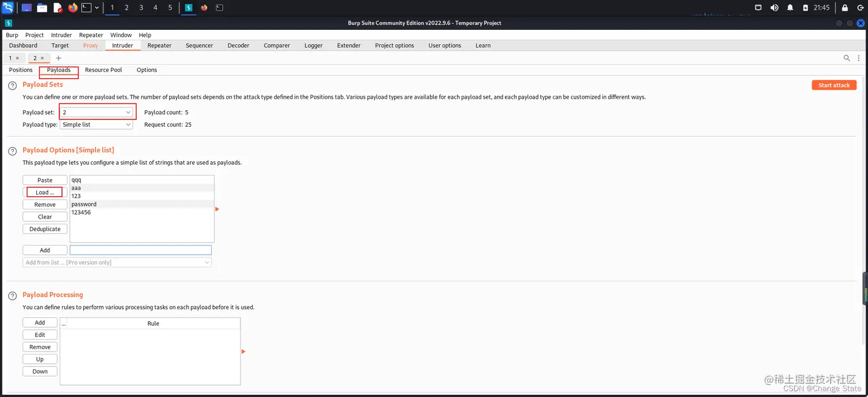Open the Add from list dropdown

click(x=117, y=262)
